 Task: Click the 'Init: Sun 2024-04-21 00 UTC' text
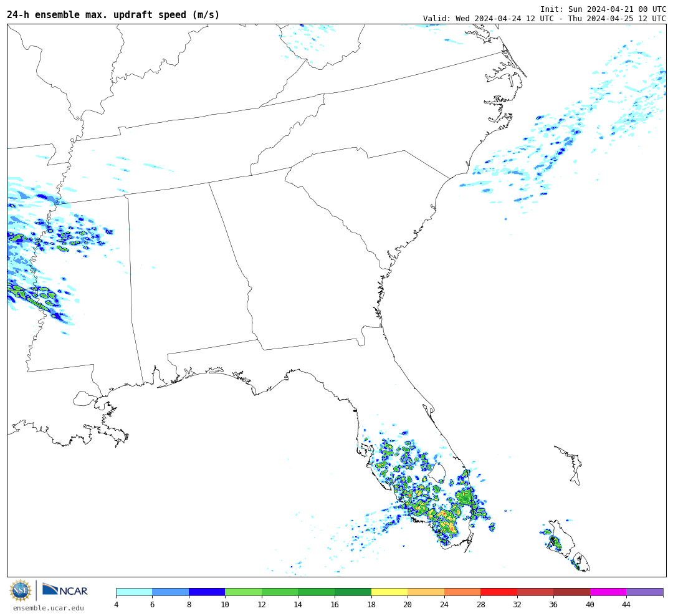(603, 9)
